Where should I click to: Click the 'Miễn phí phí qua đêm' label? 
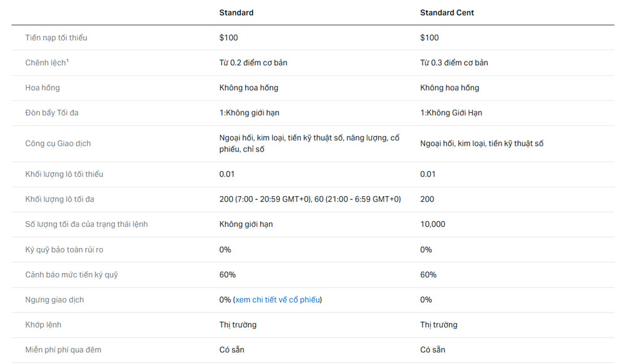click(63, 350)
